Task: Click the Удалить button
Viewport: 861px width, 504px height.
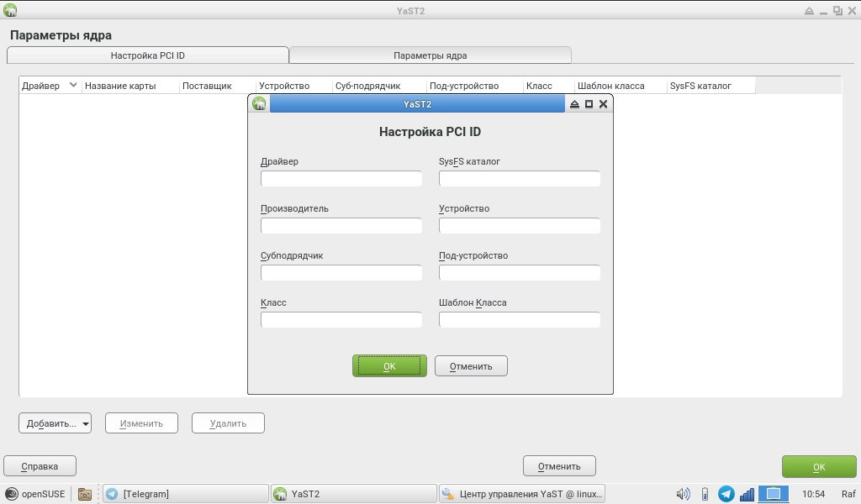Action: pos(228,423)
